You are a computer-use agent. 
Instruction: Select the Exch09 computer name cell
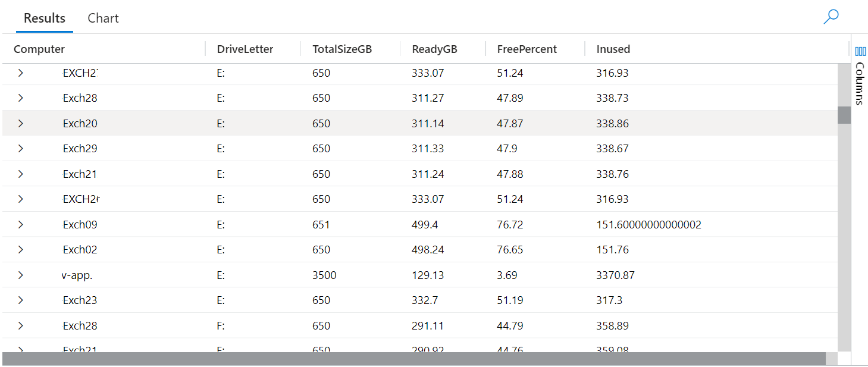point(80,225)
